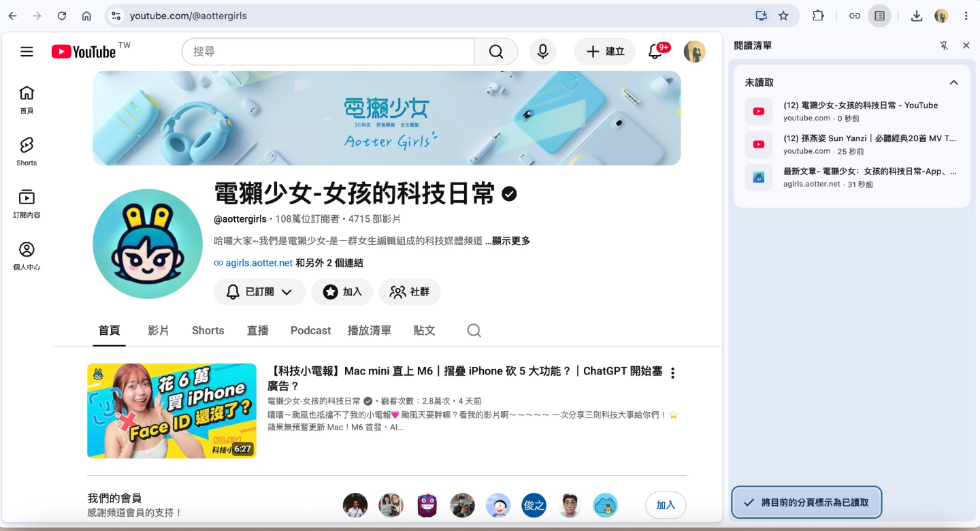Viewport: 980px width, 531px height.
Task: Close the reading list side panel
Action: 966,46
